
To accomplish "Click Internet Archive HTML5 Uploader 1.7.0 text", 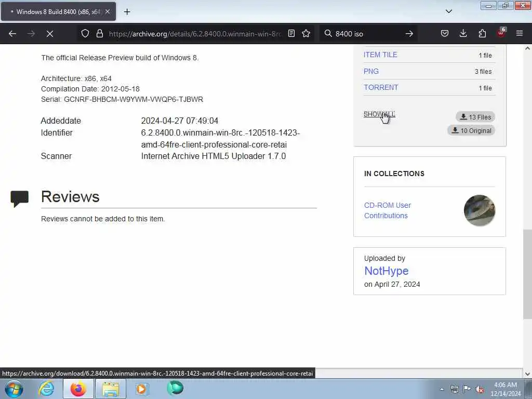I will point(214,156).
